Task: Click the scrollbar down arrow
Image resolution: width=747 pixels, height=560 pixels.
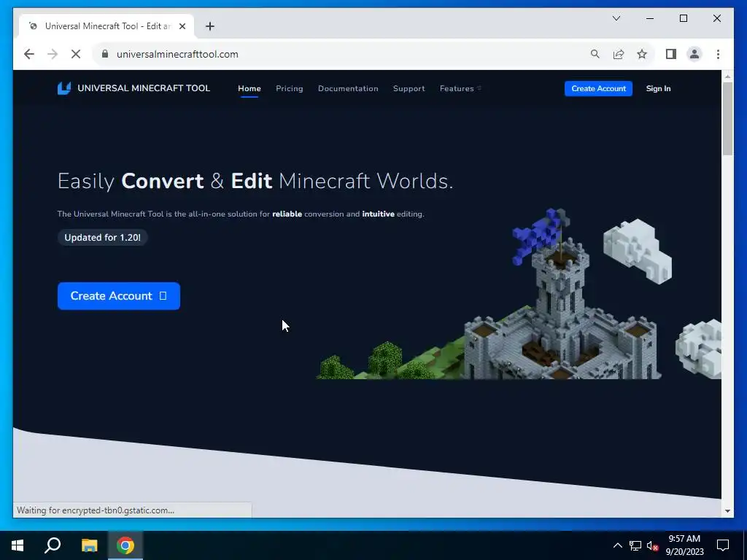Action: click(x=727, y=511)
